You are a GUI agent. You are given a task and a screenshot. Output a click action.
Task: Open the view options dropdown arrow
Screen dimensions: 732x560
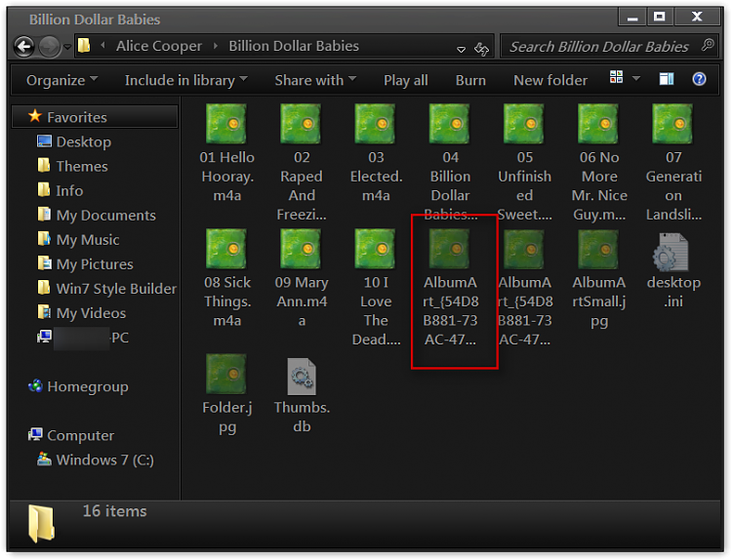[635, 78]
